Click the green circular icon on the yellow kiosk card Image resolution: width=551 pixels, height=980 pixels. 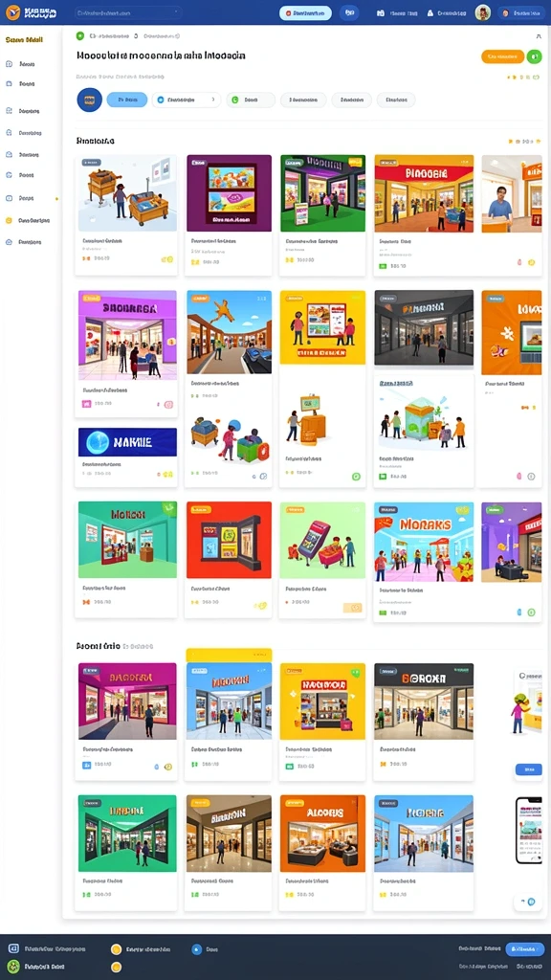[x=356, y=477]
